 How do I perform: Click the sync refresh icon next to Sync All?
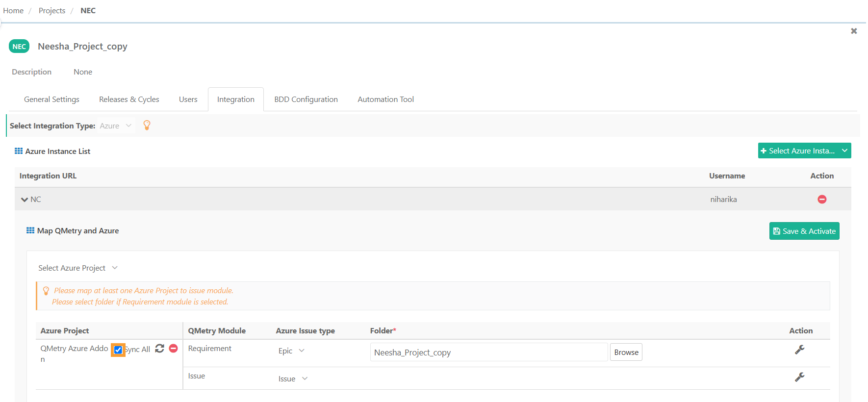(x=159, y=349)
